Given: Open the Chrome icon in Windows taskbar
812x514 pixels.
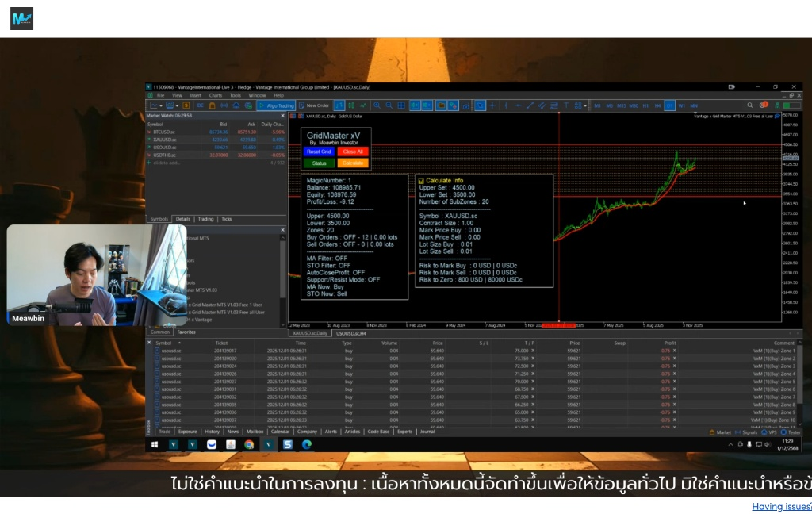Looking at the screenshot, I should click(249, 444).
